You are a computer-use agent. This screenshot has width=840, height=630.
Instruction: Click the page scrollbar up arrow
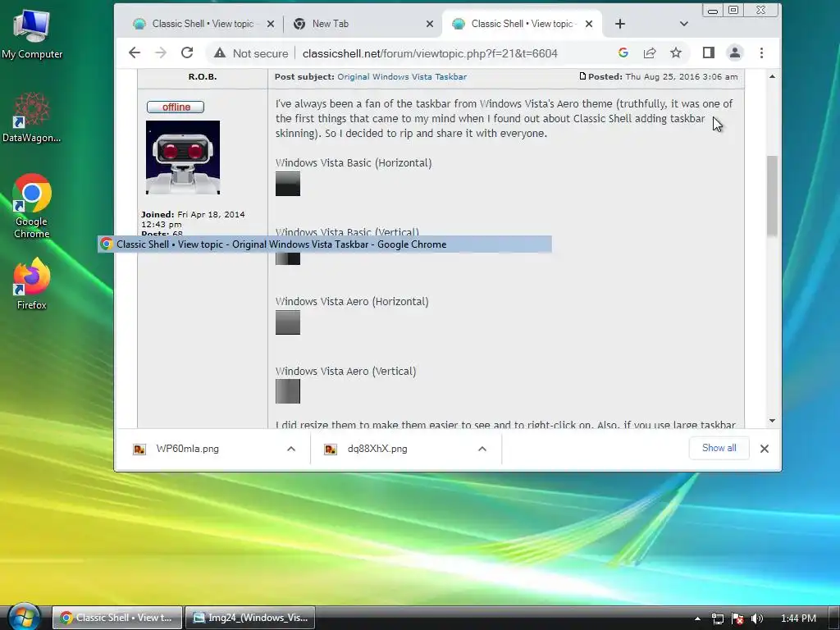tap(772, 76)
